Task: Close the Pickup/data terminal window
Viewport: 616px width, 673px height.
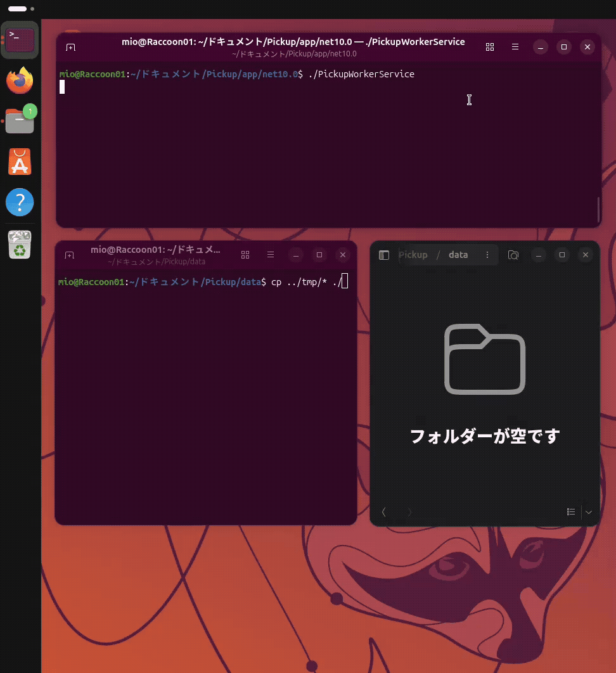Action: point(343,255)
